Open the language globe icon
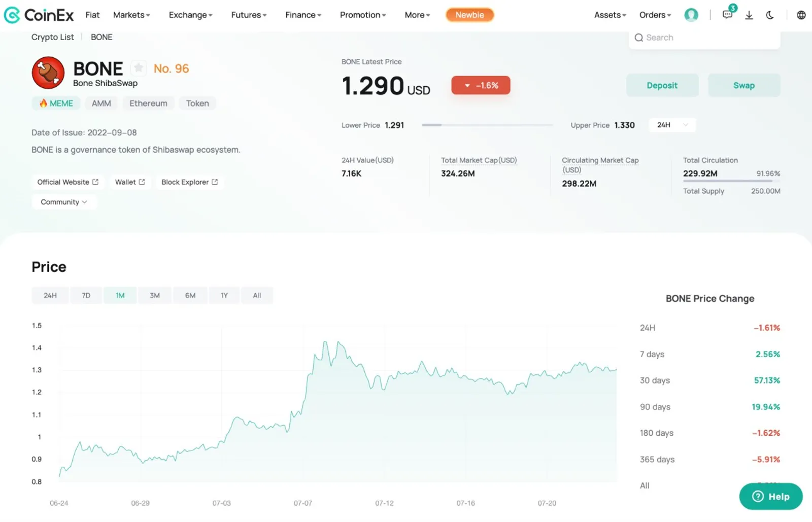The width and height of the screenshot is (812, 522). [x=801, y=15]
